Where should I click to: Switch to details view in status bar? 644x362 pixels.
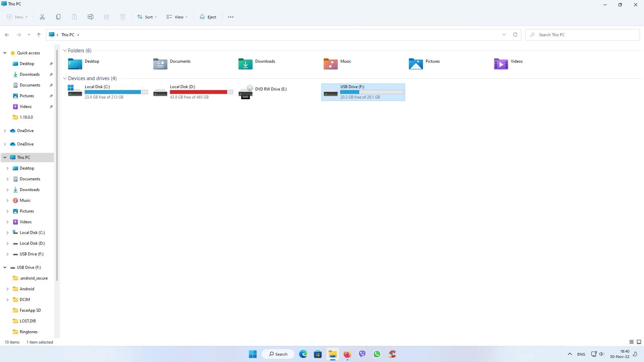[x=632, y=342]
